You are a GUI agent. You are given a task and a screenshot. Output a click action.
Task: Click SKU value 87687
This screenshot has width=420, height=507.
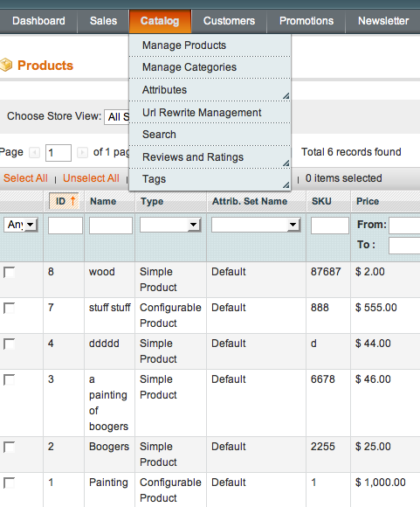pos(326,272)
